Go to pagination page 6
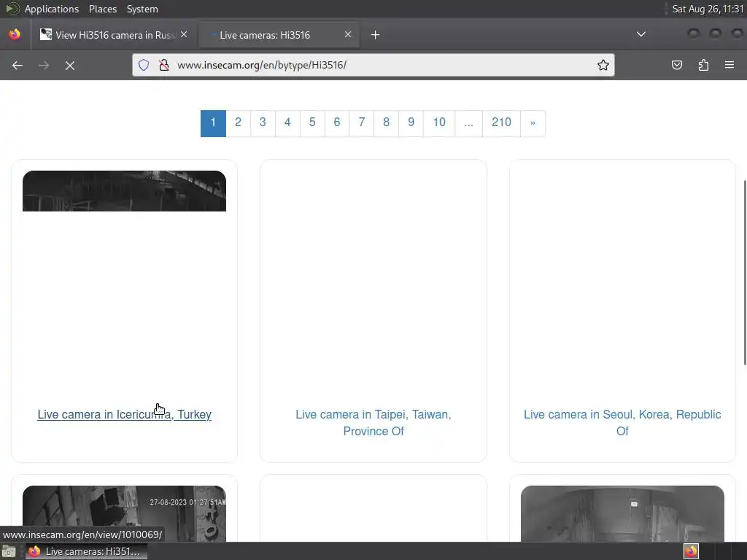 pos(337,123)
